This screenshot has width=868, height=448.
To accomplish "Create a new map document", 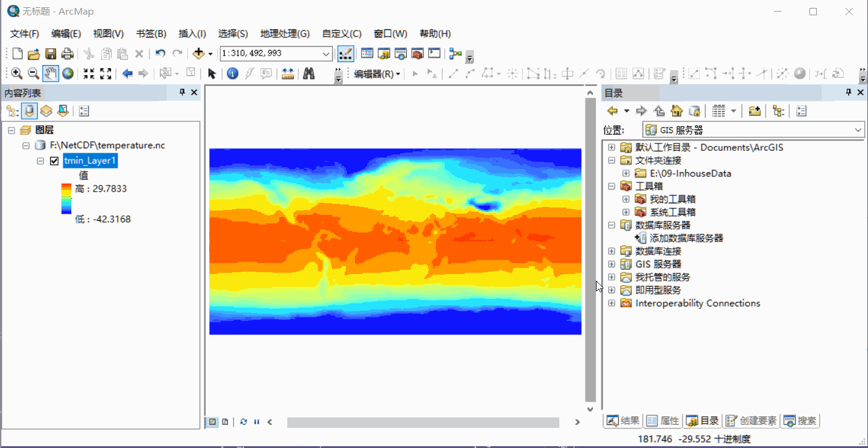I will [17, 54].
